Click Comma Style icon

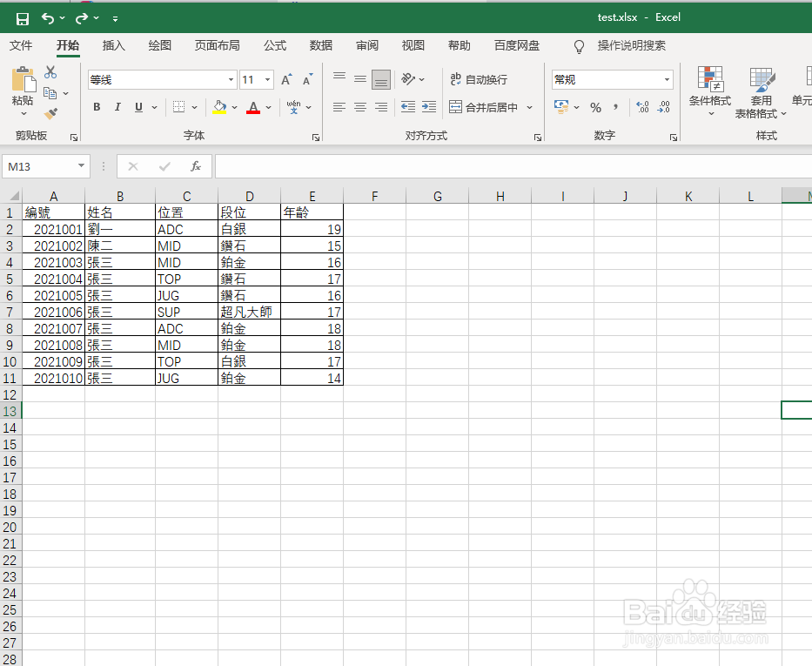click(x=615, y=107)
